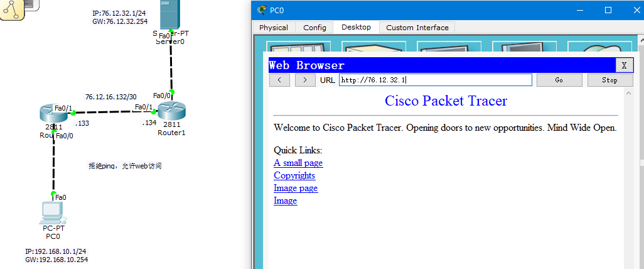This screenshot has width=644, height=269.
Task: Click the PC0 window title icon
Action: pyautogui.click(x=261, y=10)
